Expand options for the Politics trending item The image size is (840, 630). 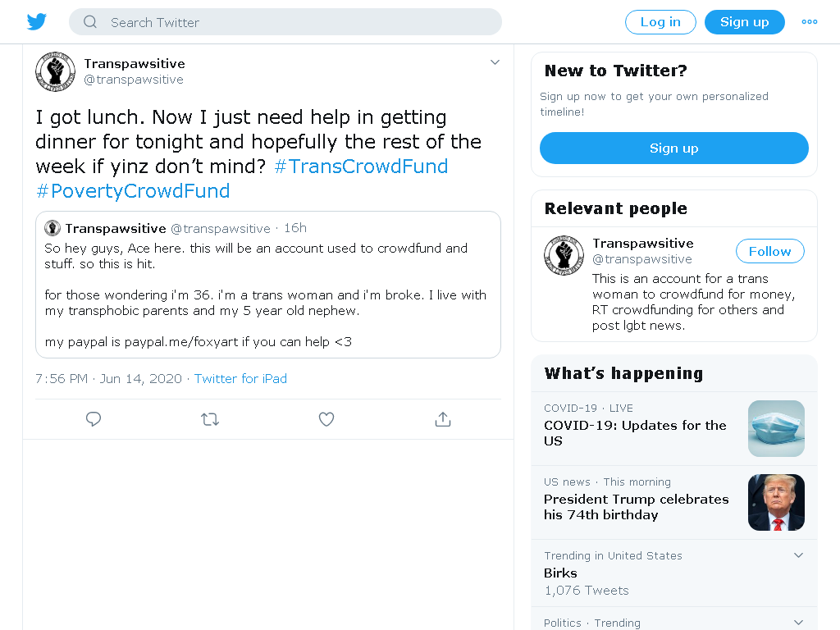[x=798, y=622]
